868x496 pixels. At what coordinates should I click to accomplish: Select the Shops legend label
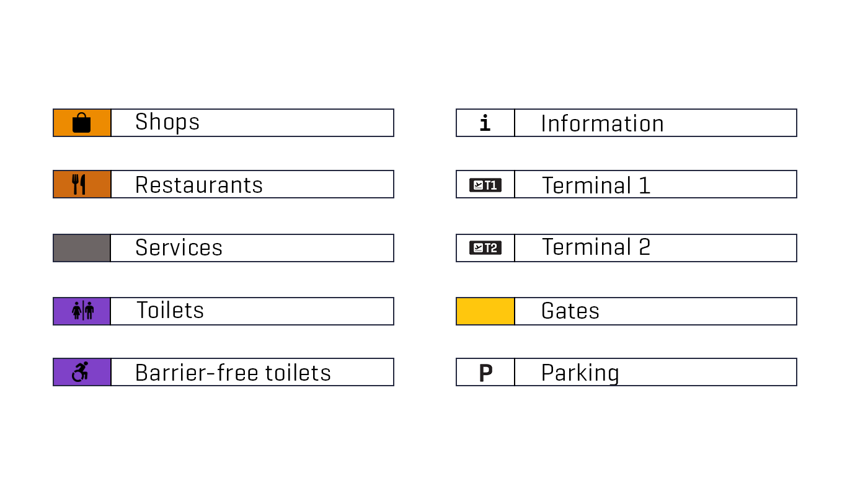(x=167, y=122)
